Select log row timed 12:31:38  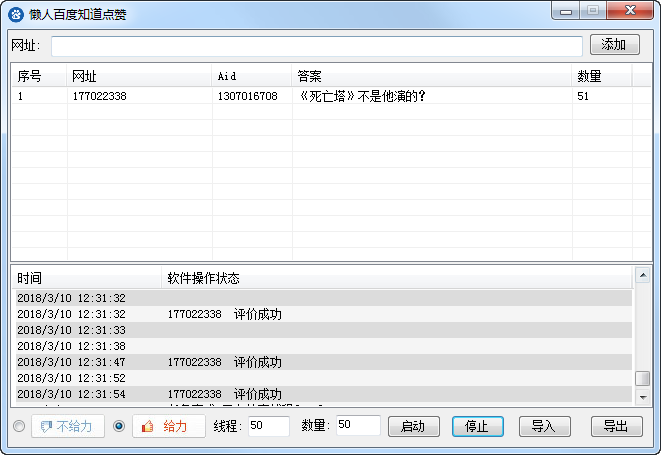click(324, 346)
